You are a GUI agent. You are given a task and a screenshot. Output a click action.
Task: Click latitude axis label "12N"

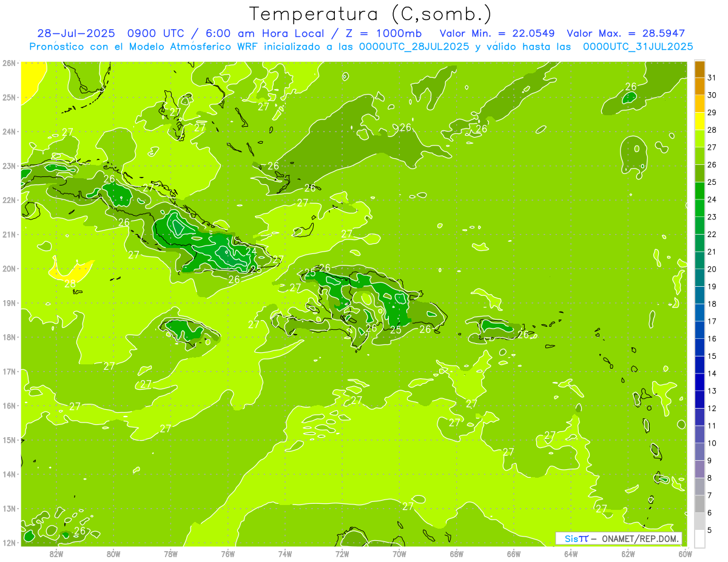click(x=8, y=543)
